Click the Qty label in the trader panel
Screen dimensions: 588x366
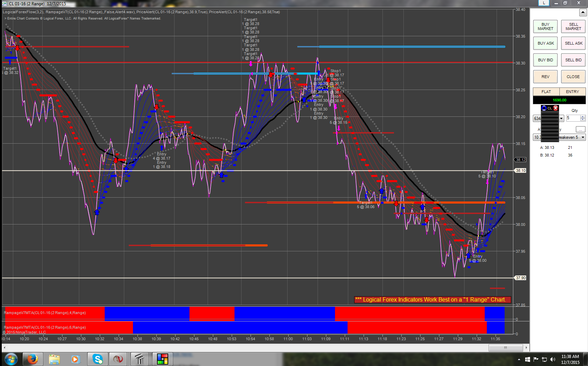(574, 110)
